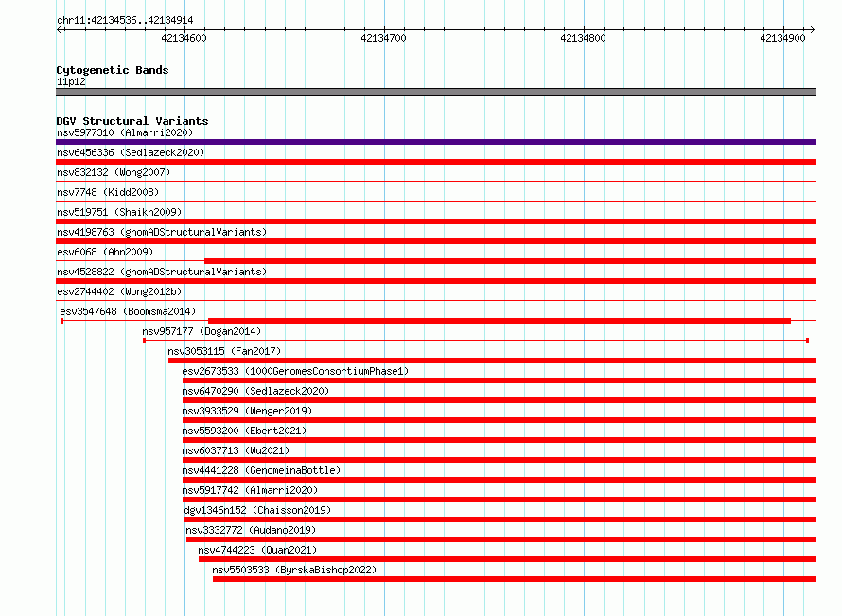Click the nsv5977310 (Almarri2020) variant label
The height and width of the screenshot is (616, 842).
125,132
